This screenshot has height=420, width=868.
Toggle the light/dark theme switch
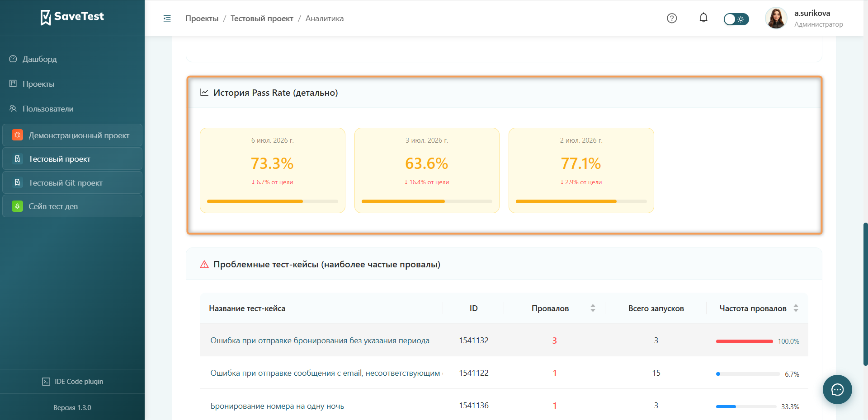click(x=736, y=19)
